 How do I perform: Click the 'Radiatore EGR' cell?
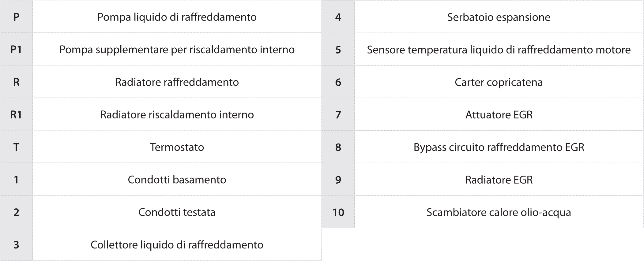[499, 179]
